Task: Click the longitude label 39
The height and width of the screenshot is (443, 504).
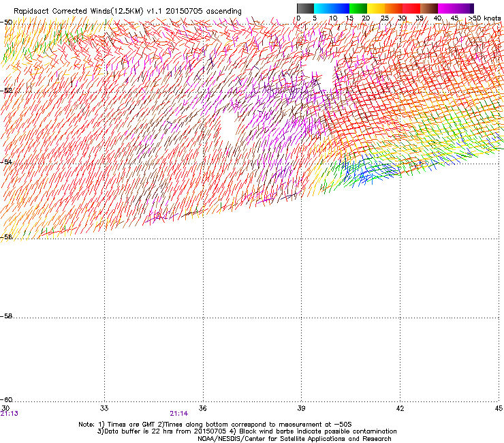Action: click(x=301, y=408)
